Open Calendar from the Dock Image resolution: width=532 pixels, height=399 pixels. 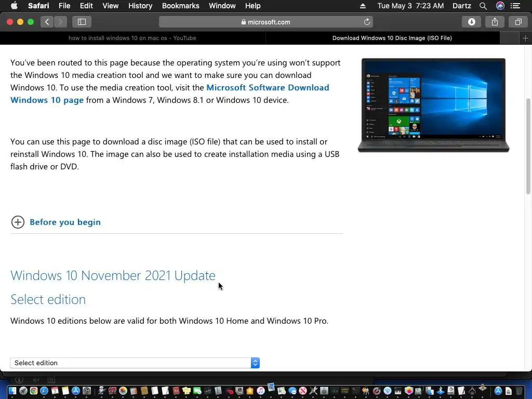(x=55, y=391)
